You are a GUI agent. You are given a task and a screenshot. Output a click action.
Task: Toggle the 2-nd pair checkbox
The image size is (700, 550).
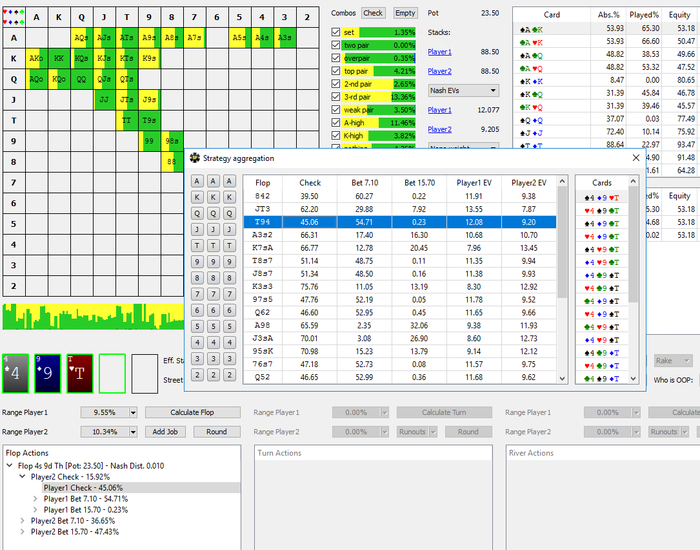click(336, 84)
